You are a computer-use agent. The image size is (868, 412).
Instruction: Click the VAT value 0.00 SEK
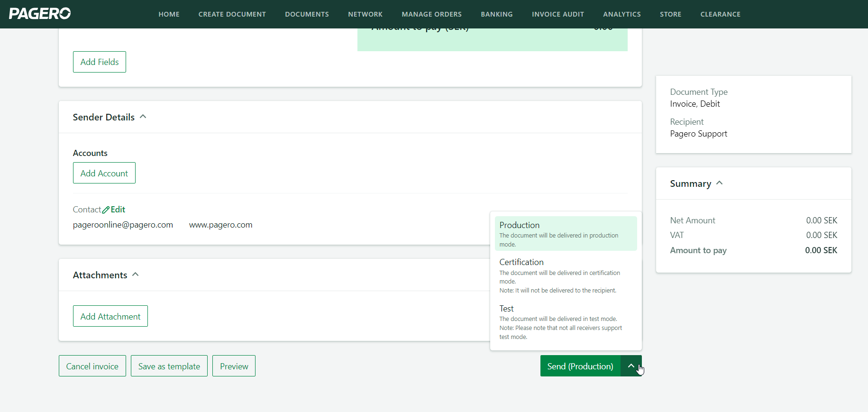pos(822,235)
